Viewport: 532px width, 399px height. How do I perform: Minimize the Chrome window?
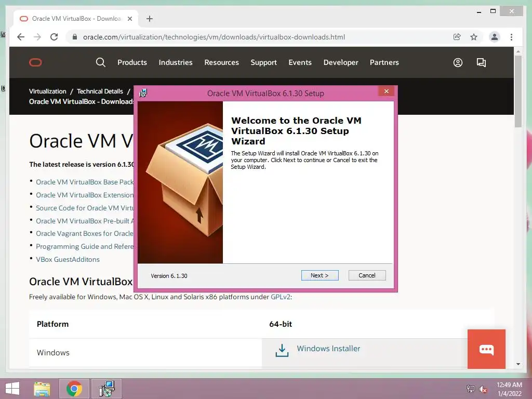pyautogui.click(x=478, y=11)
